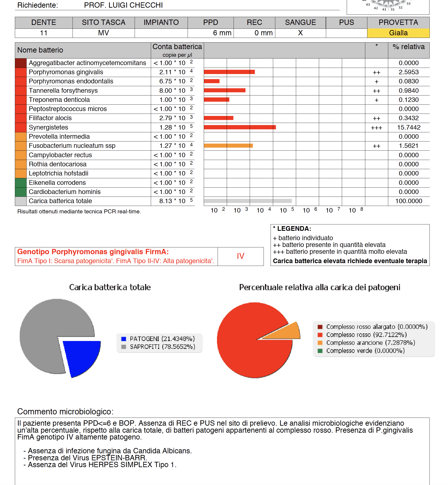
Task: Click the 'PATOGENI (21.4348%)' legend entry
Action: pyautogui.click(x=158, y=339)
